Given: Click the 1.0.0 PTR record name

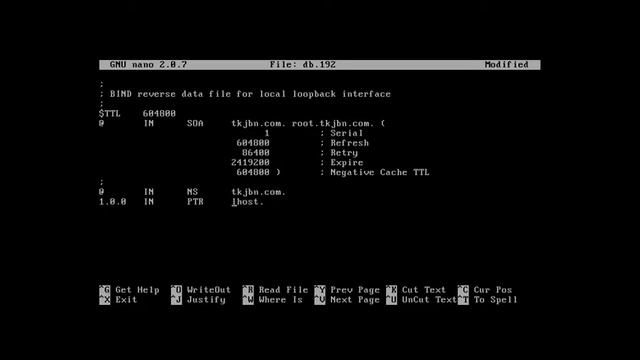Looking at the screenshot, I should (113, 202).
